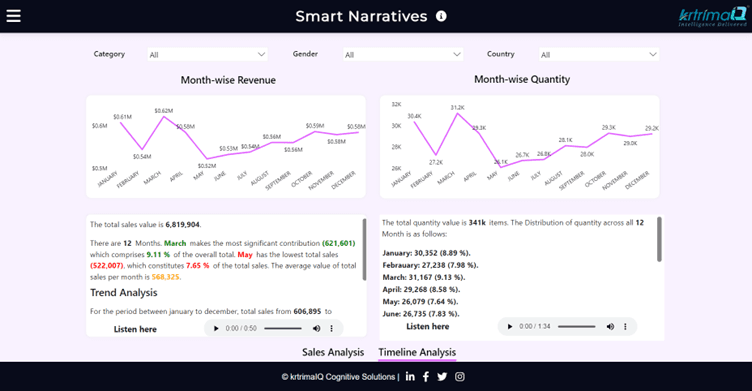The height and width of the screenshot is (391, 752).
Task: Click the average value 568,325
Action: (165, 277)
